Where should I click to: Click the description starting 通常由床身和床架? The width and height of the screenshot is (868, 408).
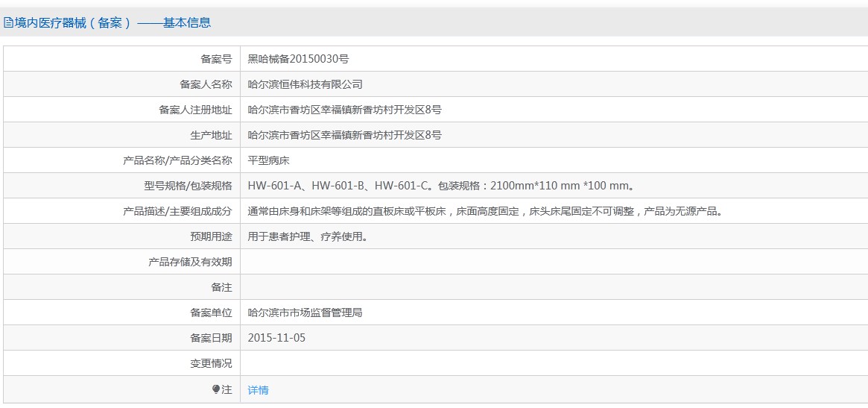point(486,212)
